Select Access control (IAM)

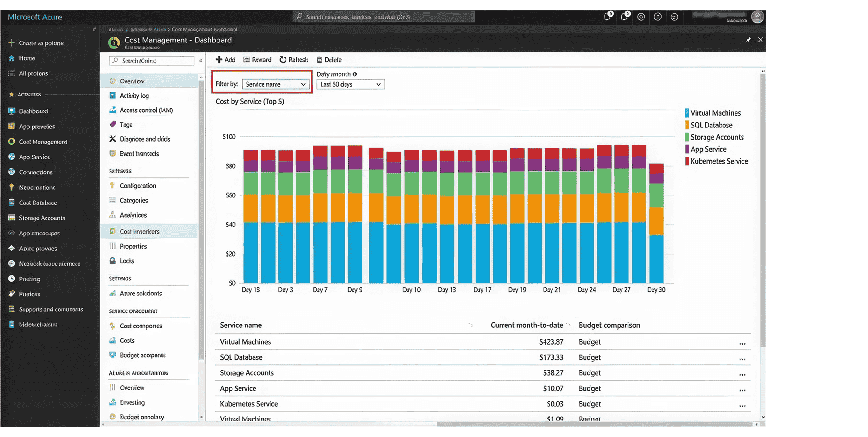[146, 110]
